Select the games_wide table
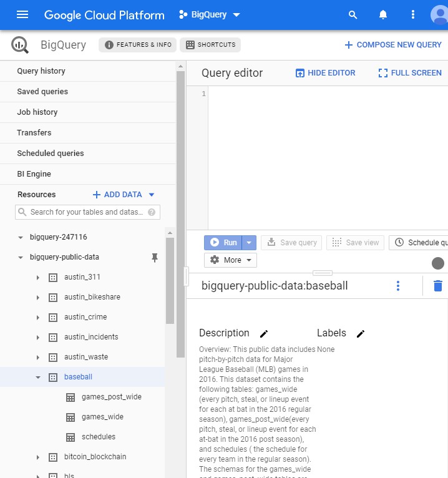Screen dimensions: 448x478 [102, 417]
